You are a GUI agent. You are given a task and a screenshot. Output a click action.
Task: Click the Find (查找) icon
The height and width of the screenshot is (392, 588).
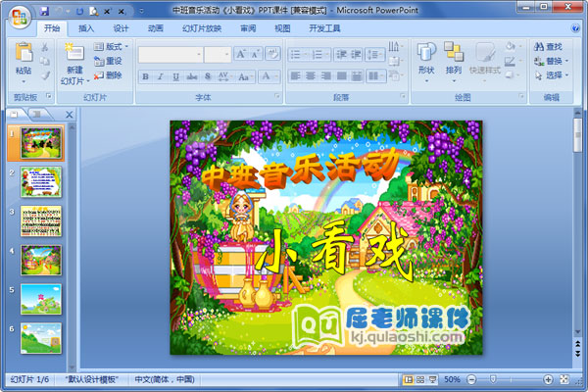coord(549,46)
